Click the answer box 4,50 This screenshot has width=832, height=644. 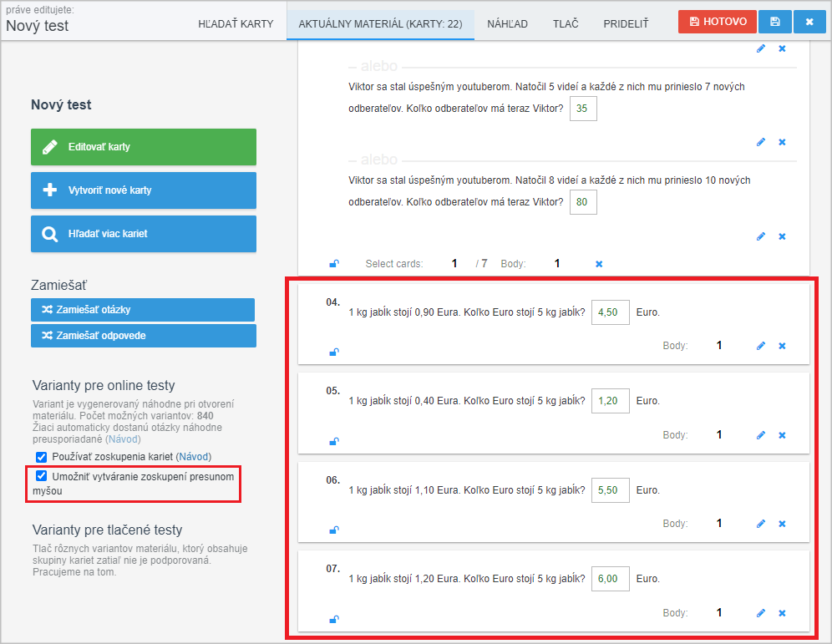pyautogui.click(x=610, y=312)
